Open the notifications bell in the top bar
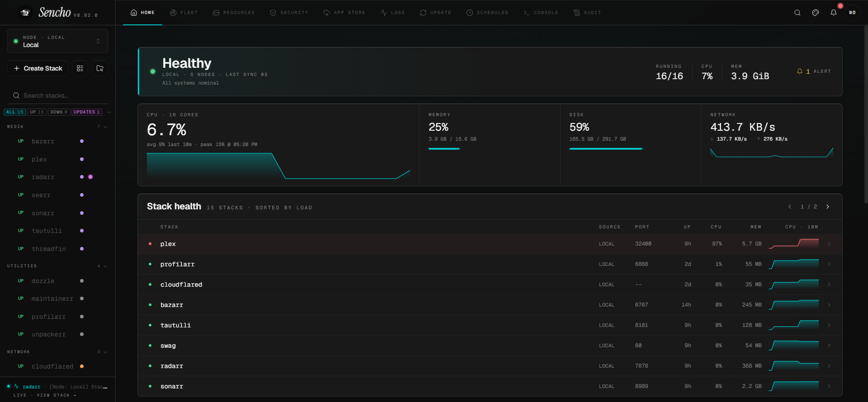 (x=834, y=13)
